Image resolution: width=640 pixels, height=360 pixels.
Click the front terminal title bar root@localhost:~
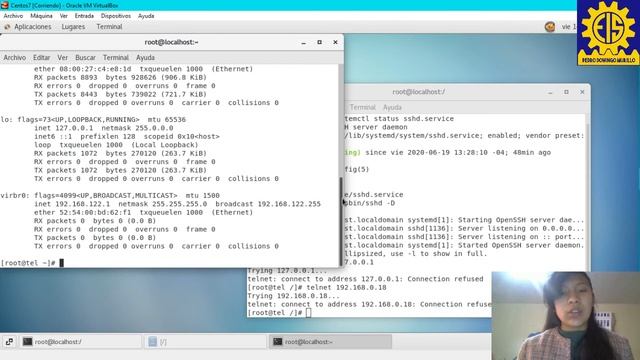point(171,42)
